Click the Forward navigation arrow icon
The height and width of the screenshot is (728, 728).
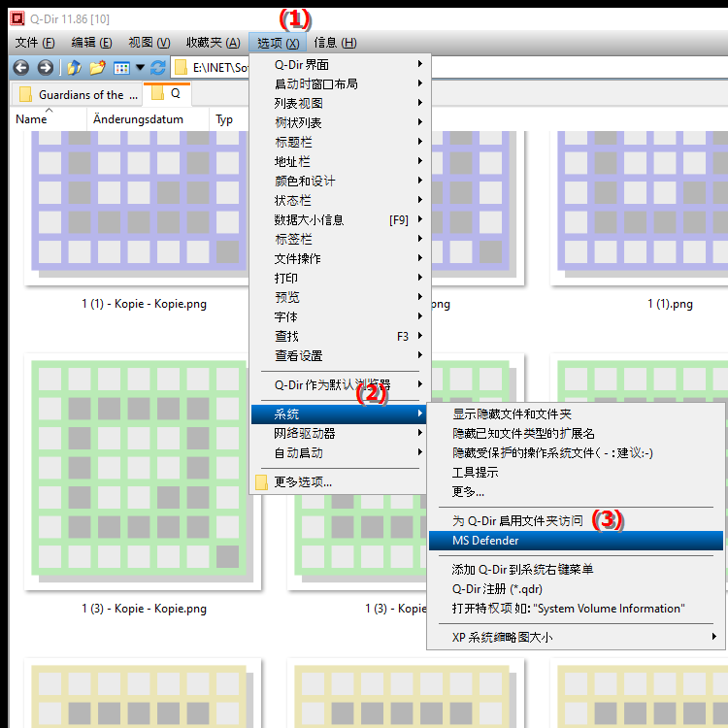coord(45,68)
